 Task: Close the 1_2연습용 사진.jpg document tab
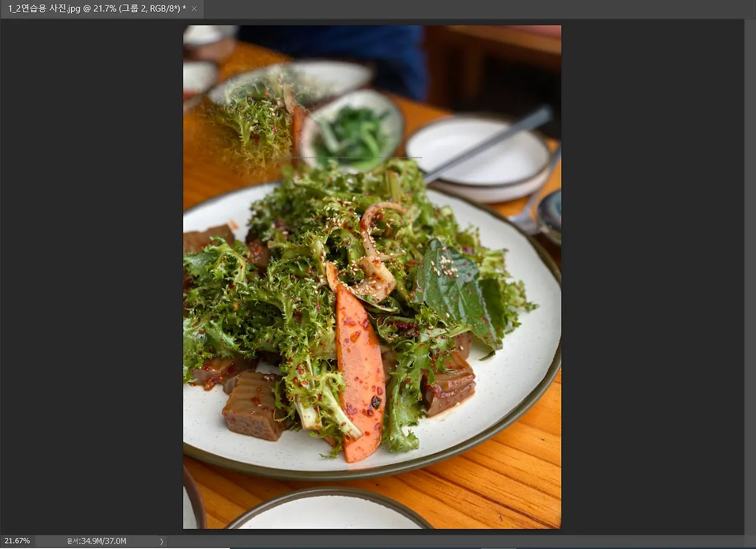click(194, 9)
